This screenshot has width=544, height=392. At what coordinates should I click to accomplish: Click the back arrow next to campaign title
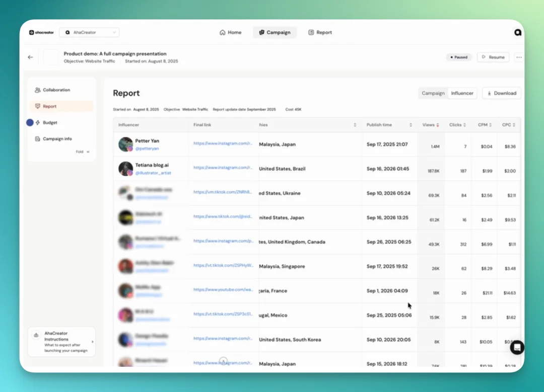[x=30, y=57]
